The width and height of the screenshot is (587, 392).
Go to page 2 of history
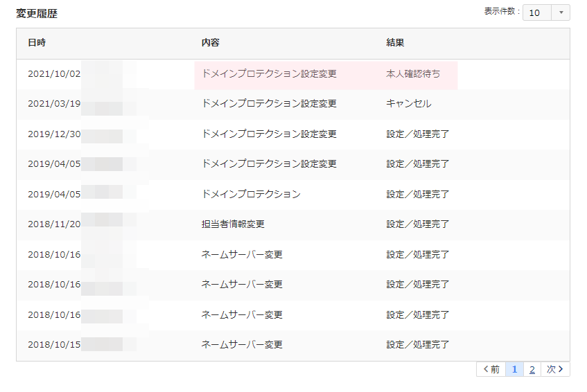point(532,370)
